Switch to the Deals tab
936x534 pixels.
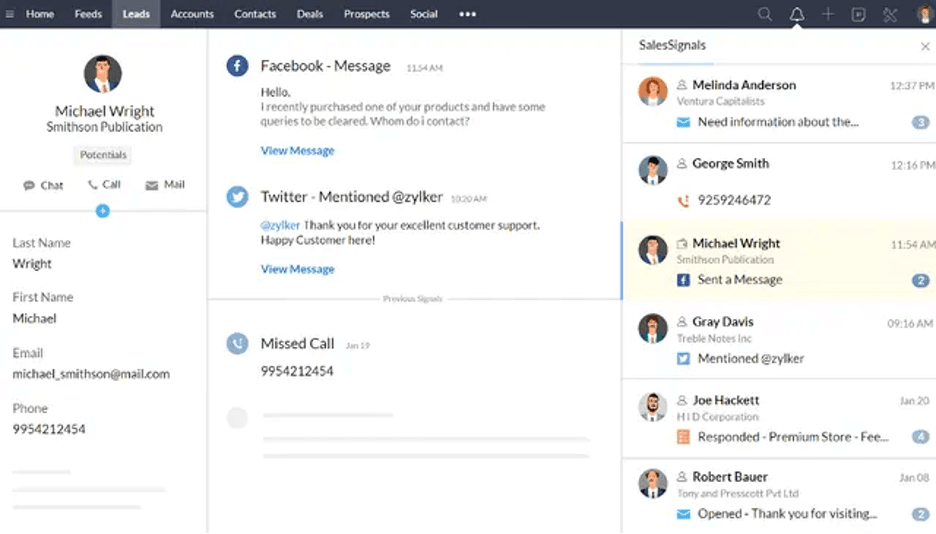tap(310, 14)
